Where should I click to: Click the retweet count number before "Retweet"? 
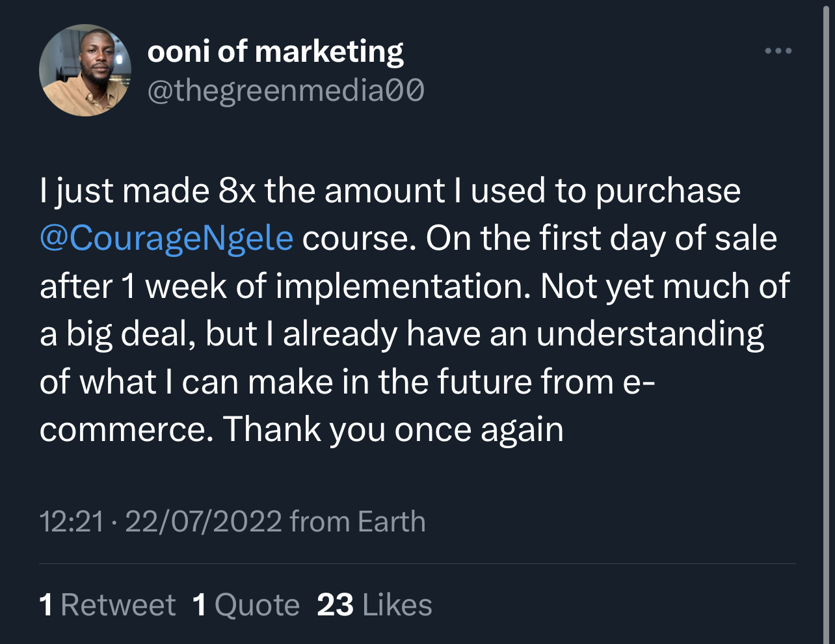point(46,605)
